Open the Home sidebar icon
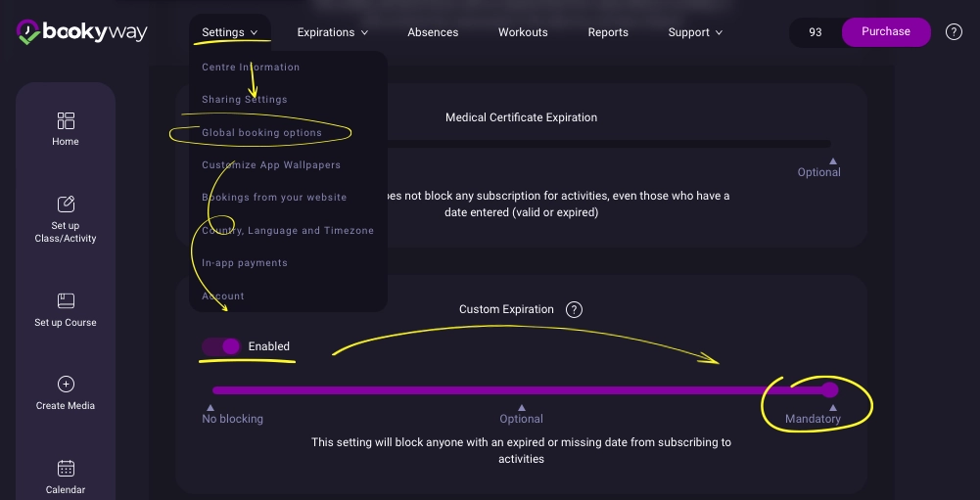The image size is (980, 500). (66, 120)
